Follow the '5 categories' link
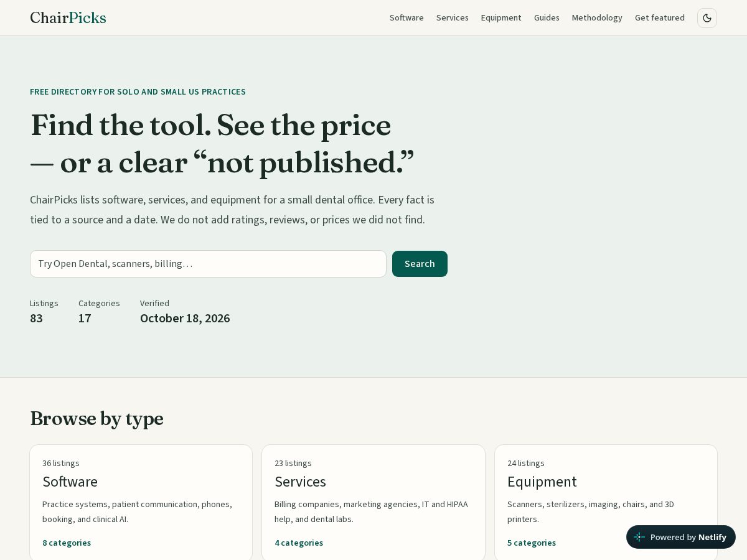Image resolution: width=747 pixels, height=560 pixels. (532, 543)
